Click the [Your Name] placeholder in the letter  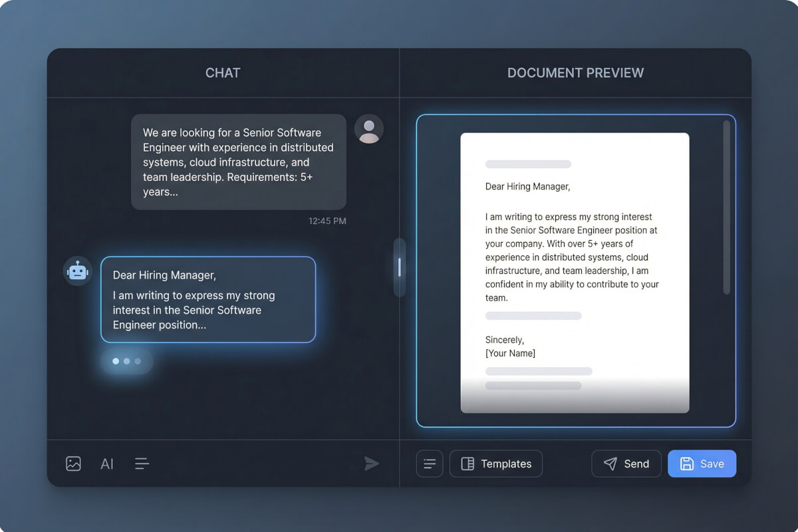510,353
